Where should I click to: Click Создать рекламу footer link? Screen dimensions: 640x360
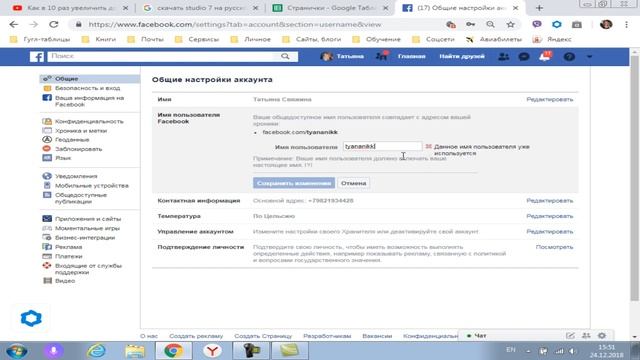[x=196, y=336]
